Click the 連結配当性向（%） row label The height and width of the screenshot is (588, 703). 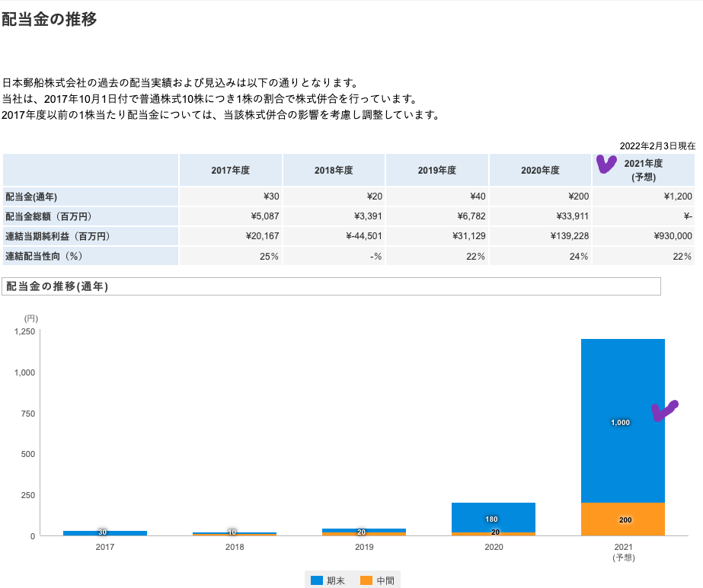point(91,256)
